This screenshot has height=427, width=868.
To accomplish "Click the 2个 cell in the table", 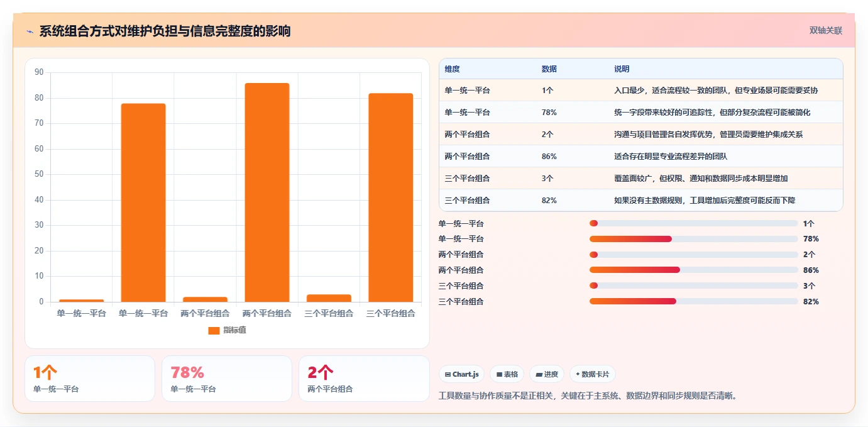I will point(547,135).
